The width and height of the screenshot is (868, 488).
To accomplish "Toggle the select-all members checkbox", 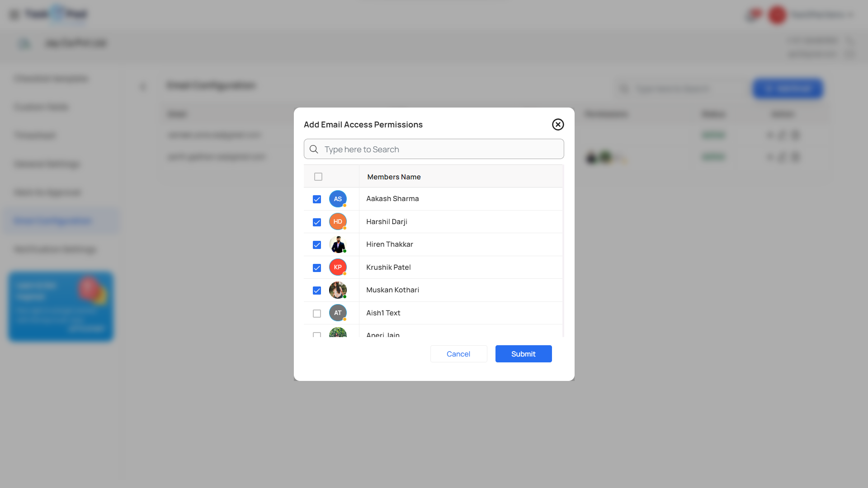I will [x=318, y=177].
